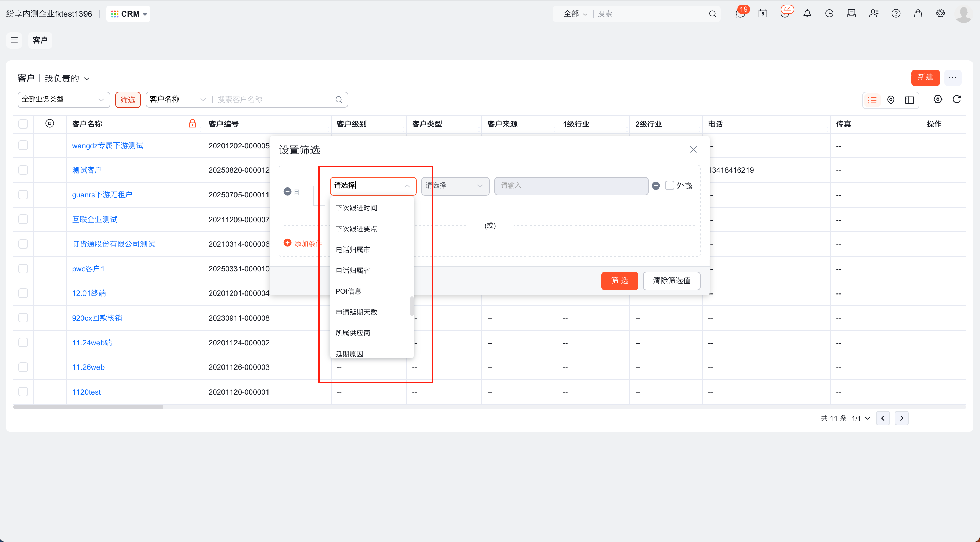Toggle the 外露 checkbox
The width and height of the screenshot is (980, 542).
[x=669, y=185]
